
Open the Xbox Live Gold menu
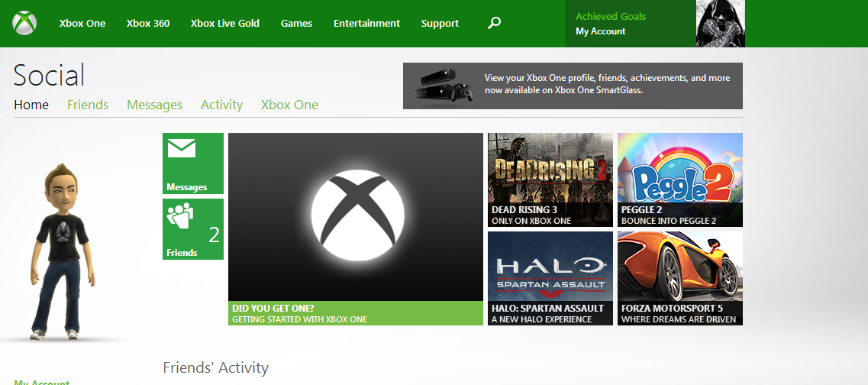coord(224,23)
